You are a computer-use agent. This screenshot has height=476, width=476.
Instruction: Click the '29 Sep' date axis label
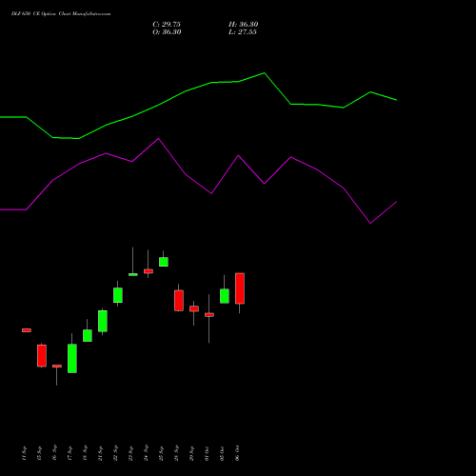tap(191, 453)
